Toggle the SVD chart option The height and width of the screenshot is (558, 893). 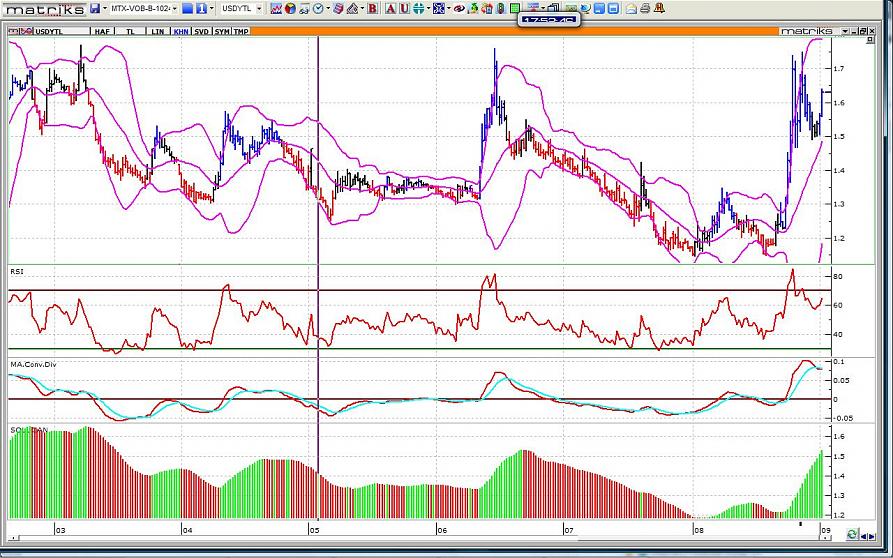(201, 31)
